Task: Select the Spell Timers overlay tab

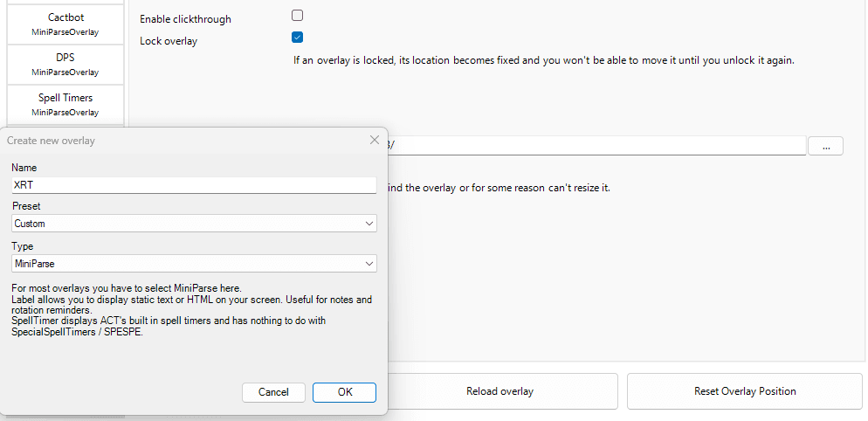Action: 65,104
